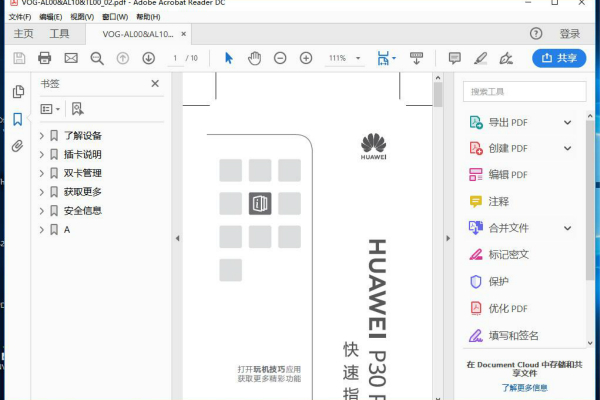This screenshot has height=400, width=600.
Task: Open the 视图(V) menu
Action: pyautogui.click(x=82, y=17)
